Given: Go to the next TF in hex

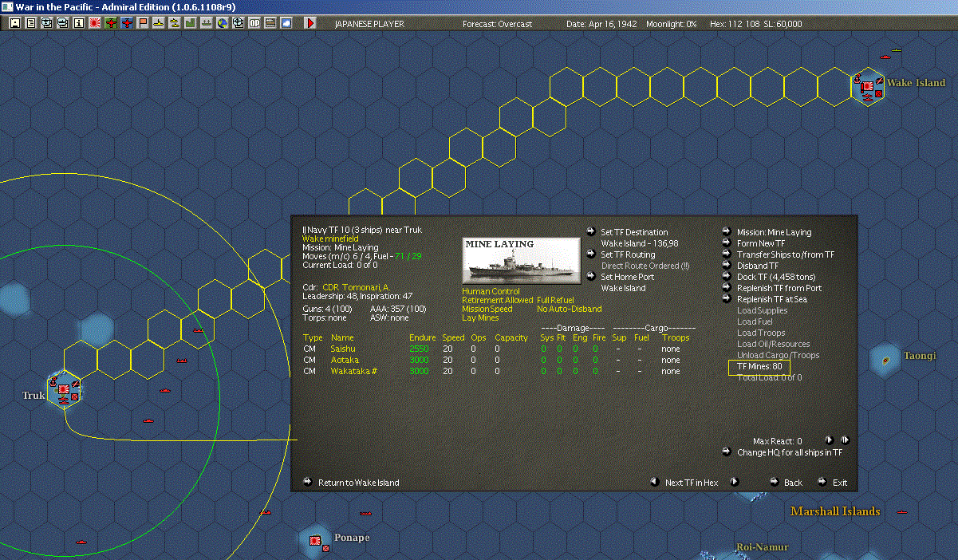Looking at the screenshot, I should (x=735, y=482).
